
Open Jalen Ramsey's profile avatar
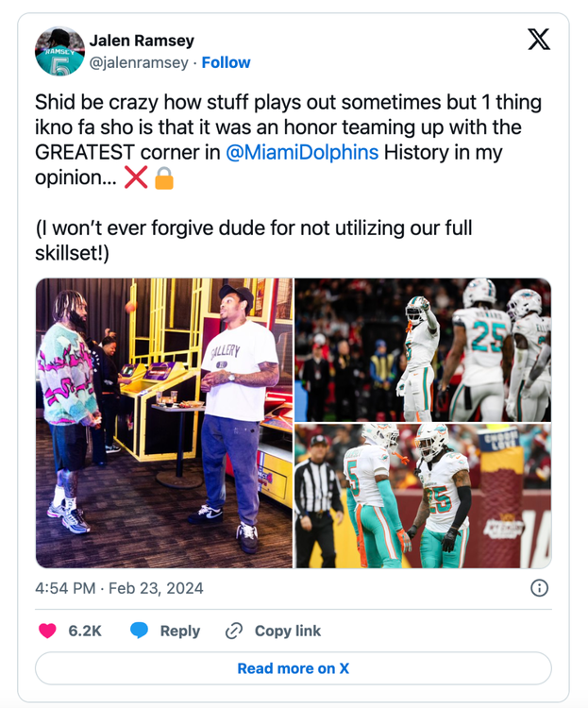tap(59, 51)
